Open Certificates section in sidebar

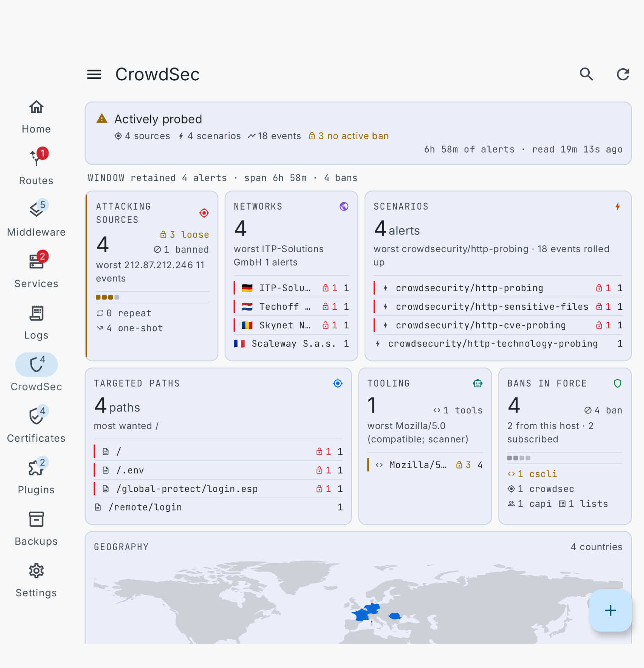36,425
